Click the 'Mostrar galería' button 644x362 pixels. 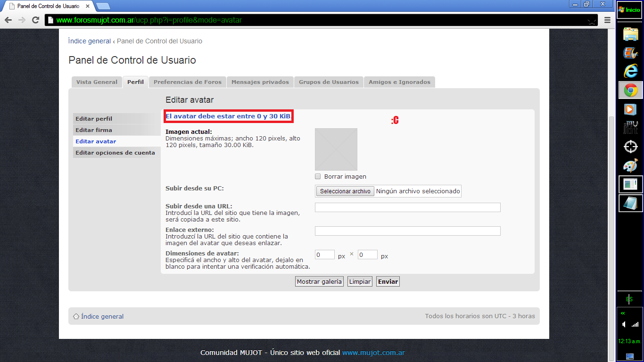tap(319, 281)
